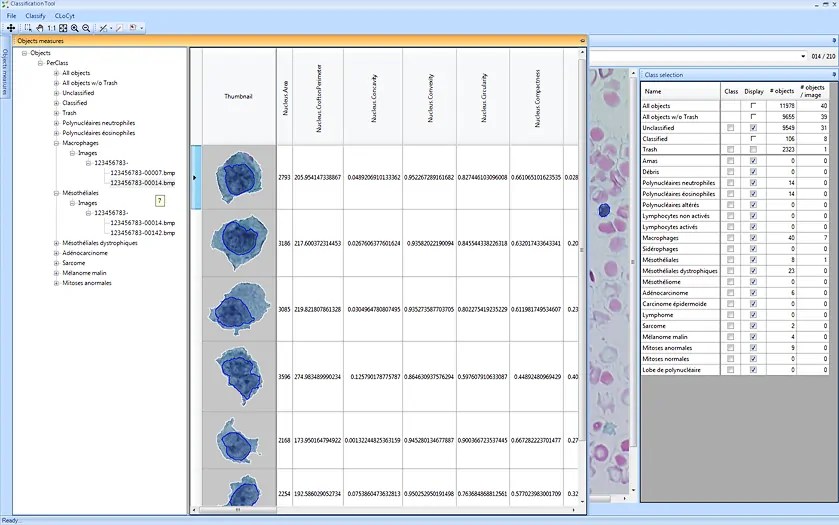Collapse the Objects root tree node

coord(25,53)
